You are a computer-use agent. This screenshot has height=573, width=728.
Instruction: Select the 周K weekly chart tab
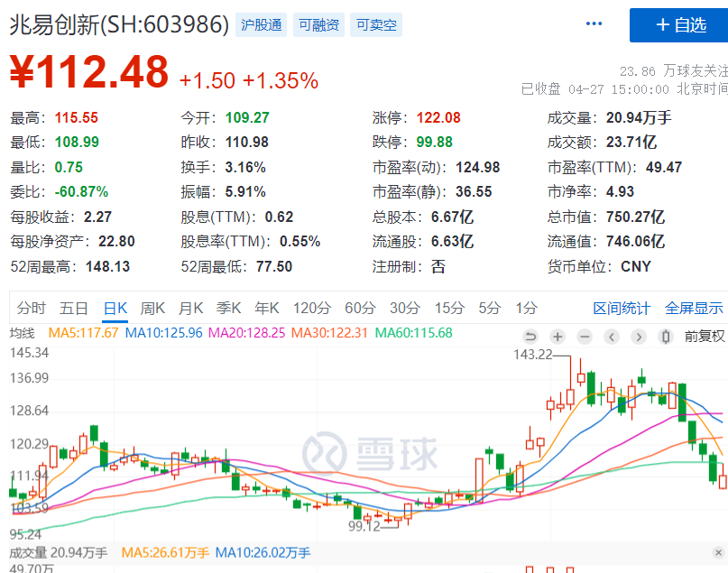pos(152,308)
